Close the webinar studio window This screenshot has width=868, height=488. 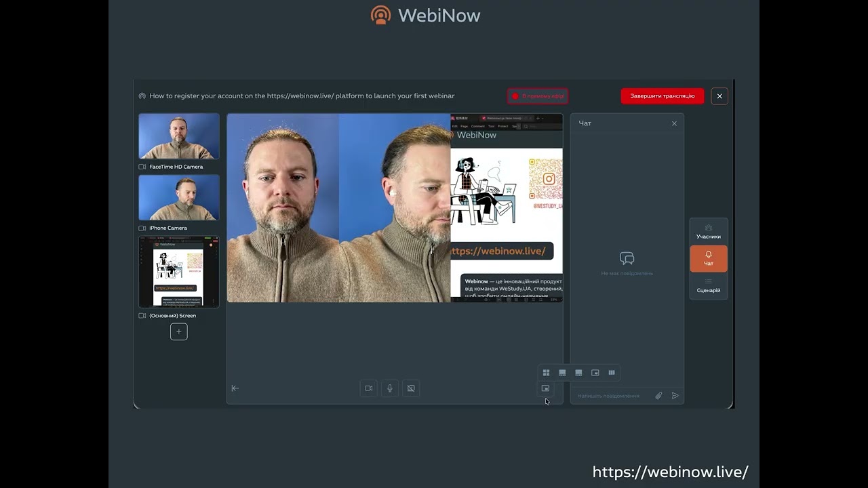(719, 96)
